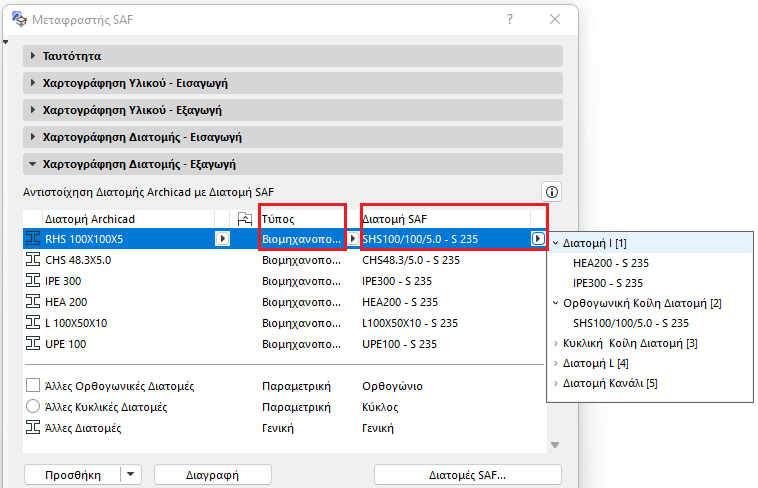The height and width of the screenshot is (488, 758).
Task: Click UPE100 - S 235 SAF cell
Action: (399, 344)
